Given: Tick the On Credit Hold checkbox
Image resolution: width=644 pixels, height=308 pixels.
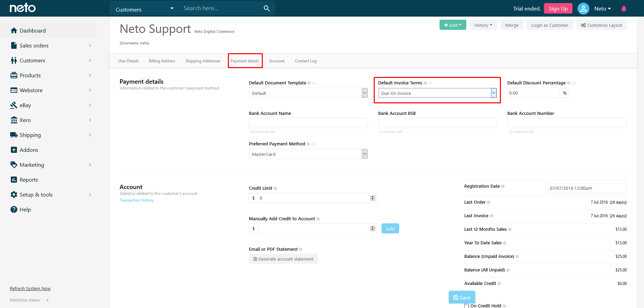Looking at the screenshot, I should coord(467,306).
